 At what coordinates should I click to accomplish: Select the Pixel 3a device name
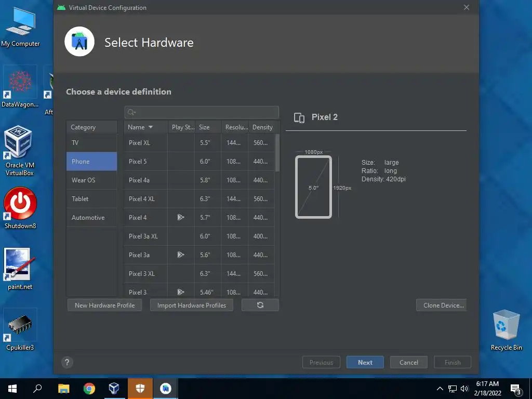pyautogui.click(x=139, y=255)
